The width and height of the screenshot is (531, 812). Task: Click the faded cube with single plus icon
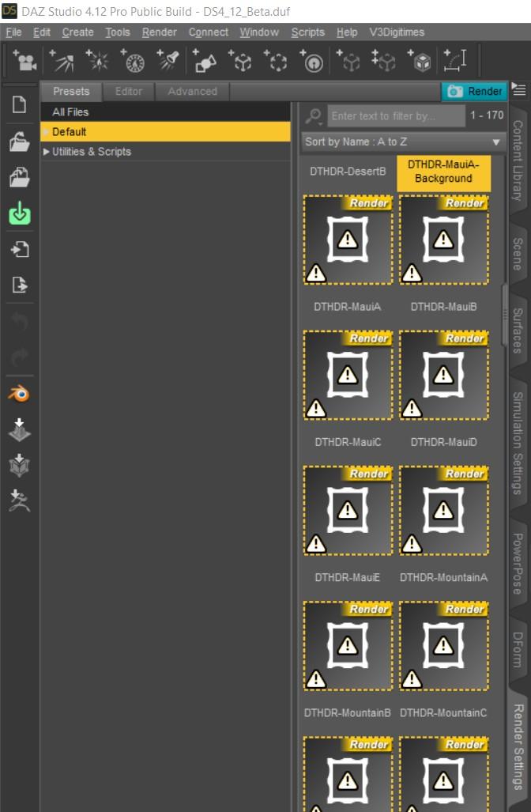[348, 61]
